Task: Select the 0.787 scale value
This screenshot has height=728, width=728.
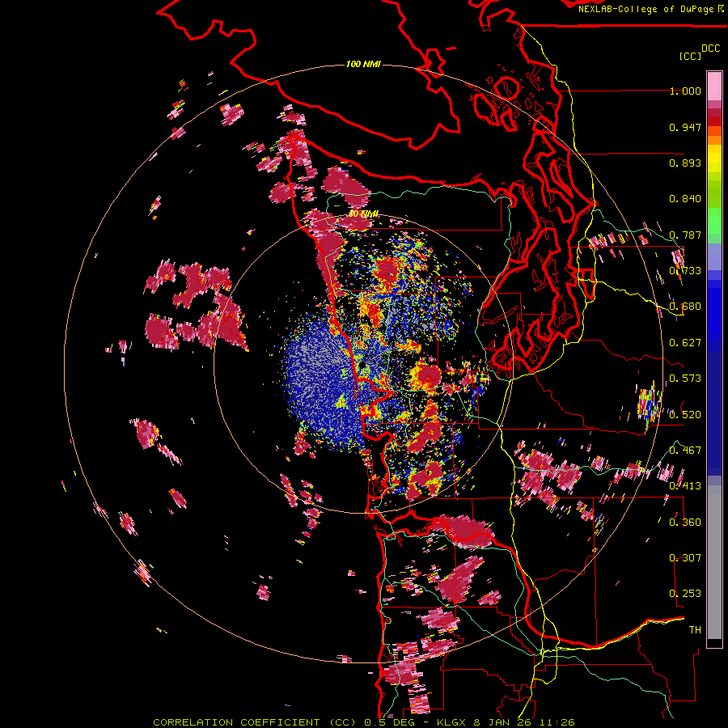Action: (x=685, y=235)
